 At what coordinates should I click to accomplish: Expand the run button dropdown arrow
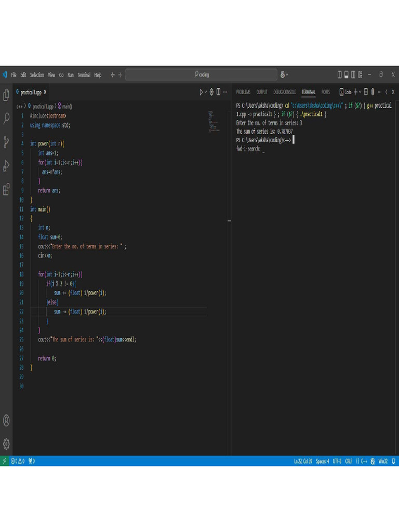click(x=206, y=92)
